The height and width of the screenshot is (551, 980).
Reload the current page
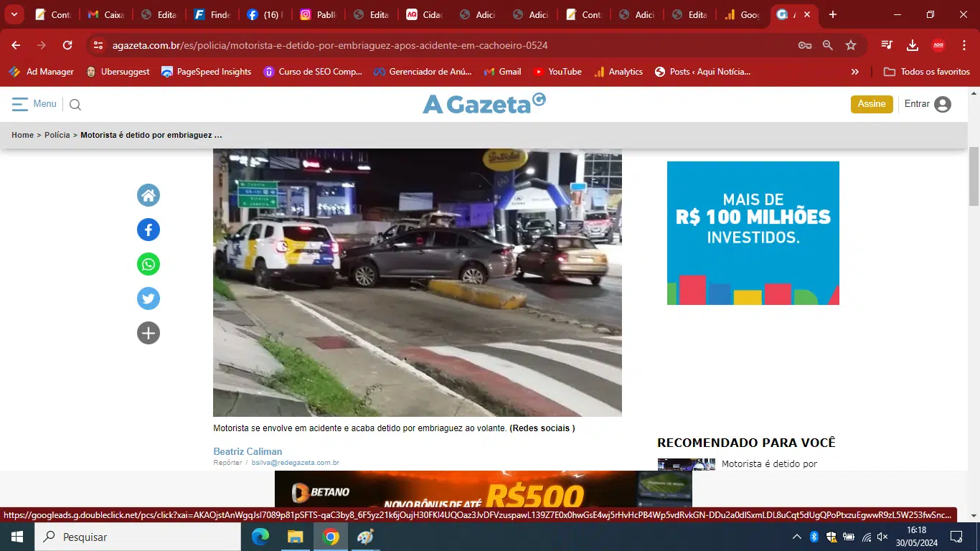tap(67, 45)
